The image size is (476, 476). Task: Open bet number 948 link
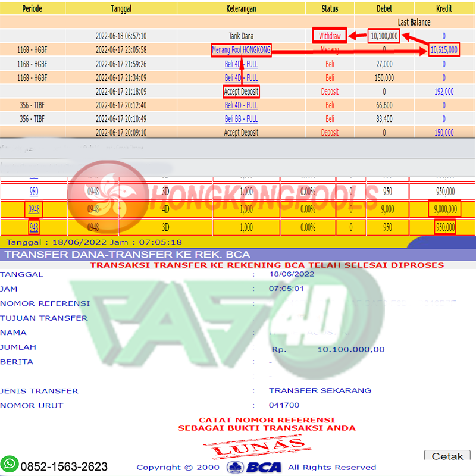pos(34,227)
